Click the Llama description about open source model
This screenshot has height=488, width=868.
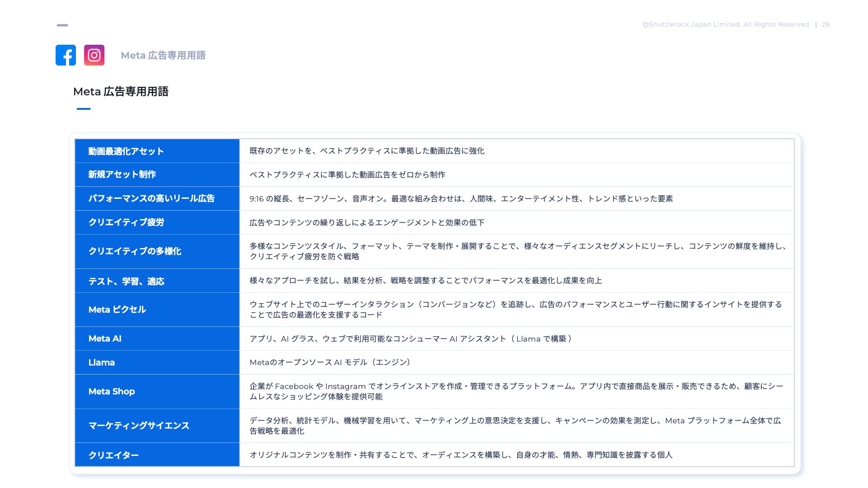[x=331, y=362]
